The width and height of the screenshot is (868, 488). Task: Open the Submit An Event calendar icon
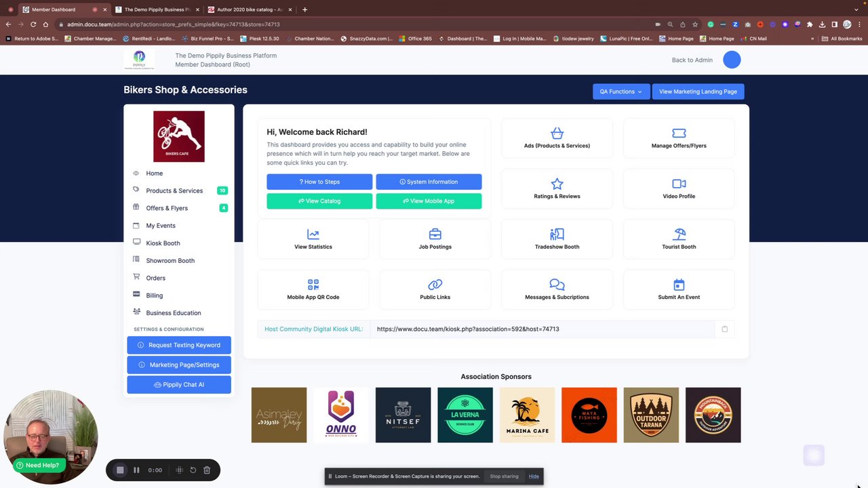pos(679,285)
